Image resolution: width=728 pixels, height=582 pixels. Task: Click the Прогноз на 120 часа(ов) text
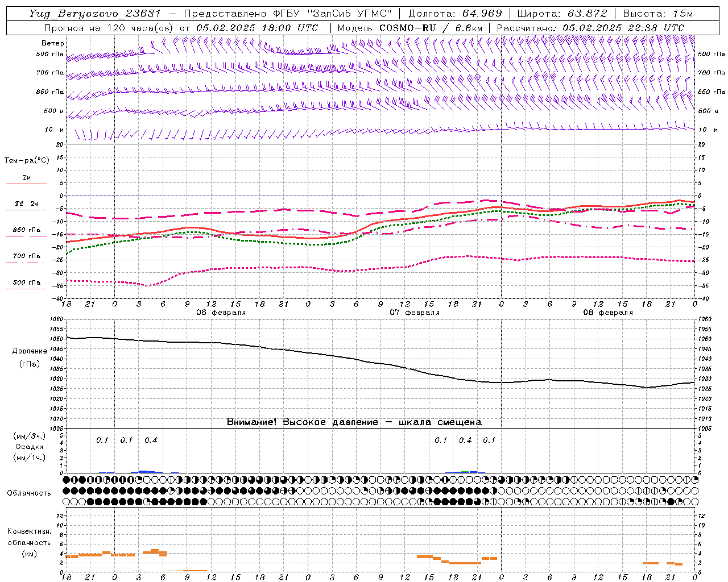[110, 28]
